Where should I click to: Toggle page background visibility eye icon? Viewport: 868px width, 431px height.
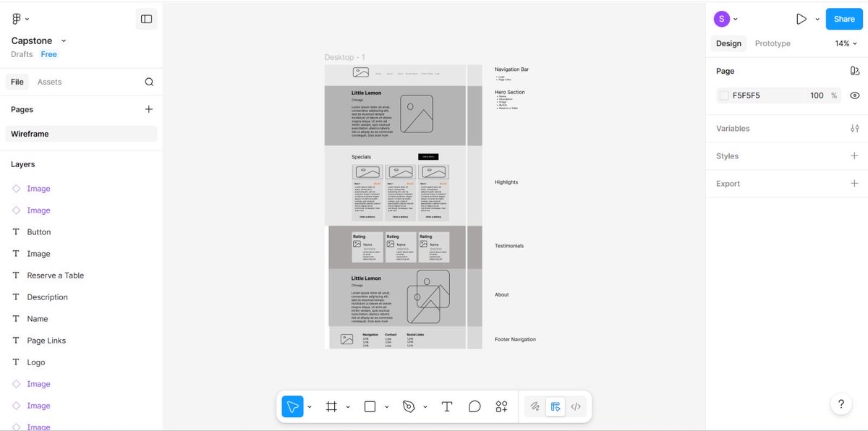tap(854, 95)
